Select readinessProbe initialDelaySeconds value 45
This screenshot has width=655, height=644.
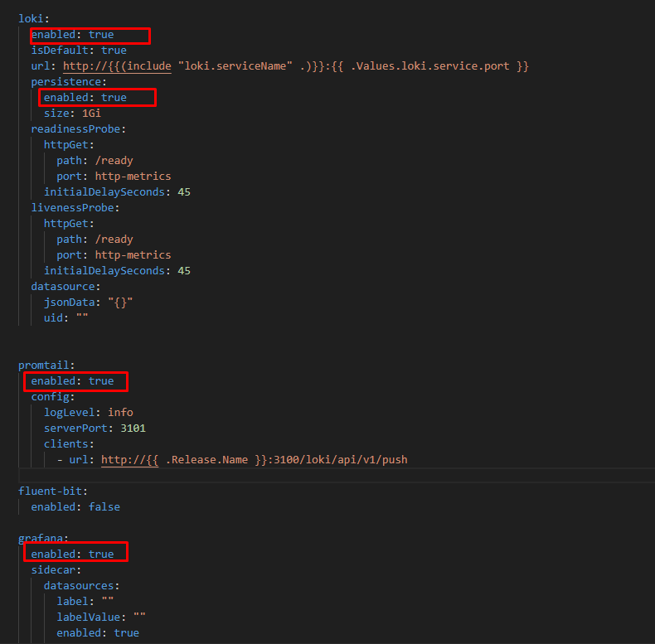(x=184, y=191)
